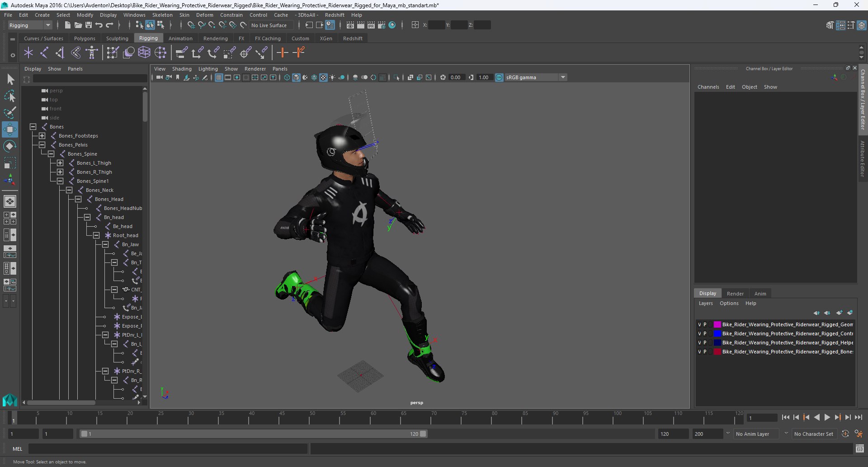This screenshot has width=868, height=467.
Task: Select the arrow Select tool
Action: tap(10, 80)
